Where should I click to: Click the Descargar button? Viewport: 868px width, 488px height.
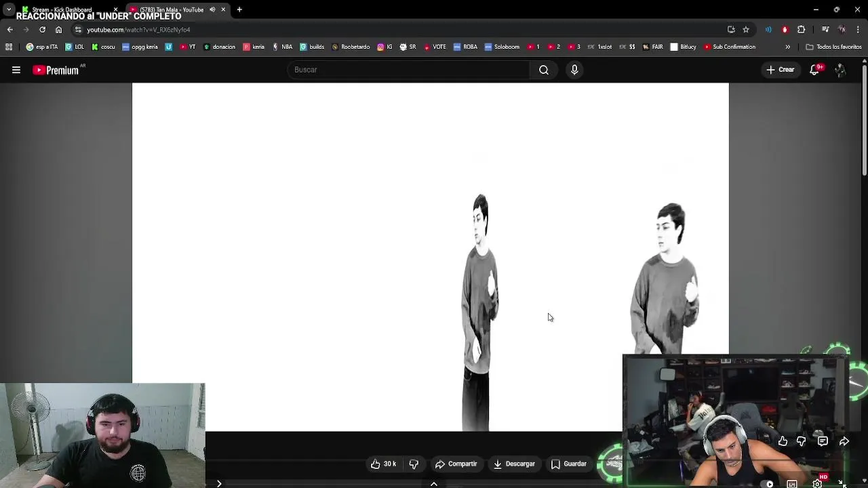pyautogui.click(x=514, y=464)
